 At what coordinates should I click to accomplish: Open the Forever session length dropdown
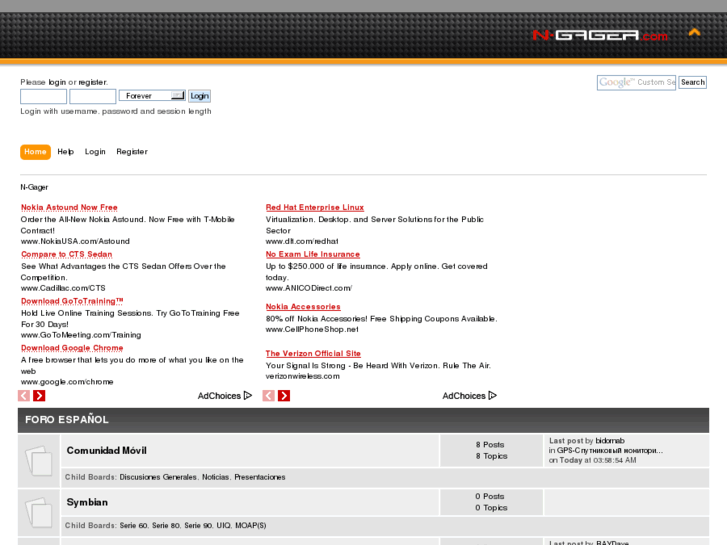152,96
